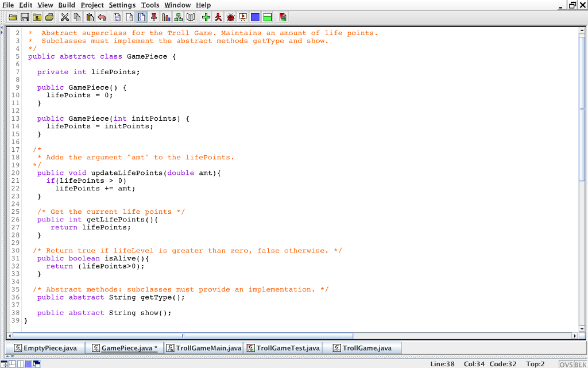Open the Window menu
Image resolution: width=588 pixels, height=368 pixels.
point(177,5)
